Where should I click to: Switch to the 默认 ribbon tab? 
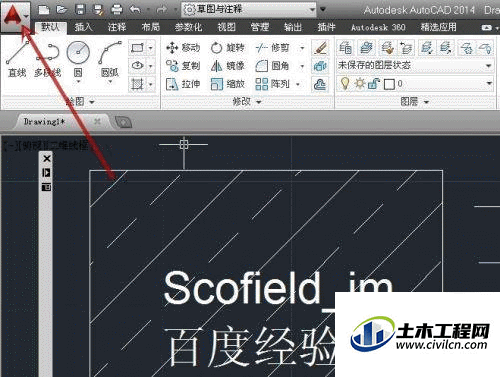[x=50, y=27]
